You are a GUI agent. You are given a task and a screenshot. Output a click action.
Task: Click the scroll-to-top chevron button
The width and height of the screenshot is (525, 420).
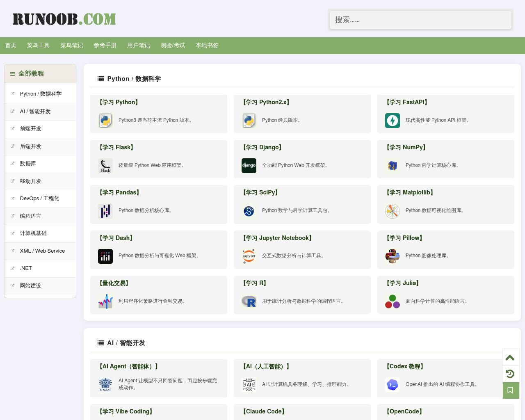510,358
